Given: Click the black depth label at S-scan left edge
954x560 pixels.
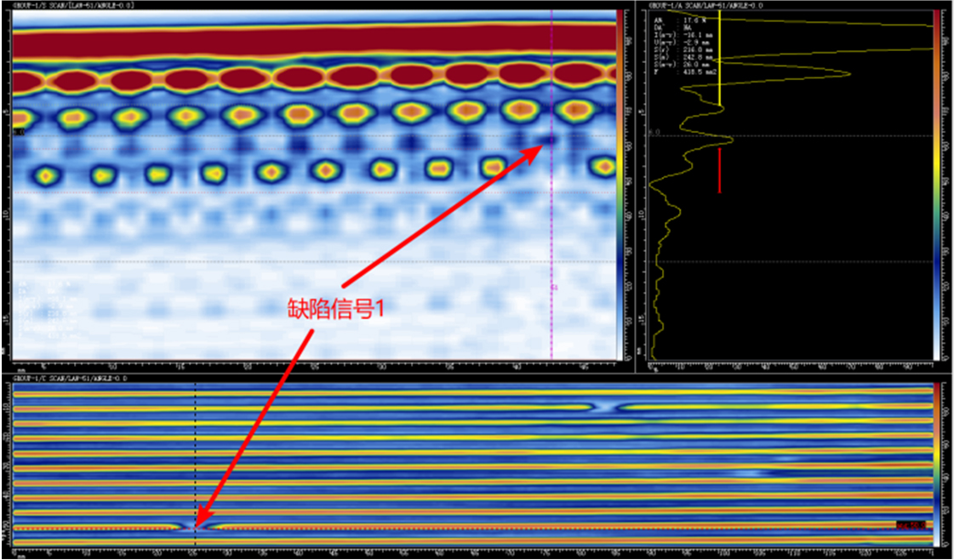Looking at the screenshot, I should point(18,131).
